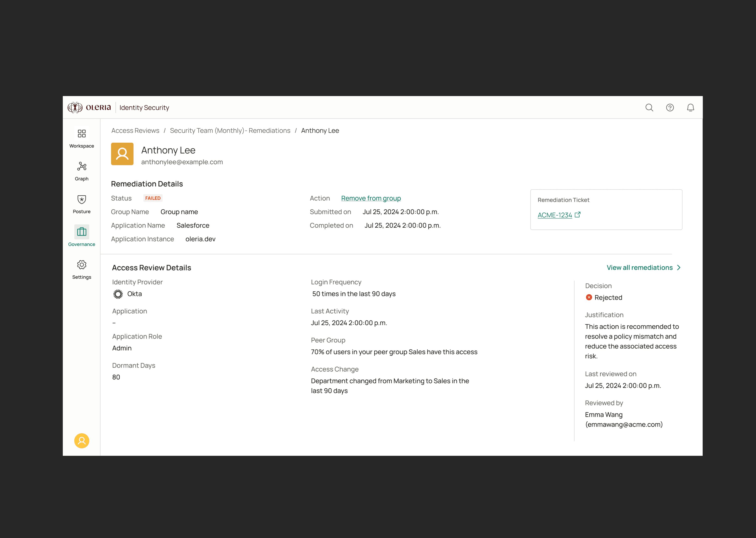Open remediation ticket ACME-1234
Viewport: 756px width, 538px height.
click(x=555, y=215)
